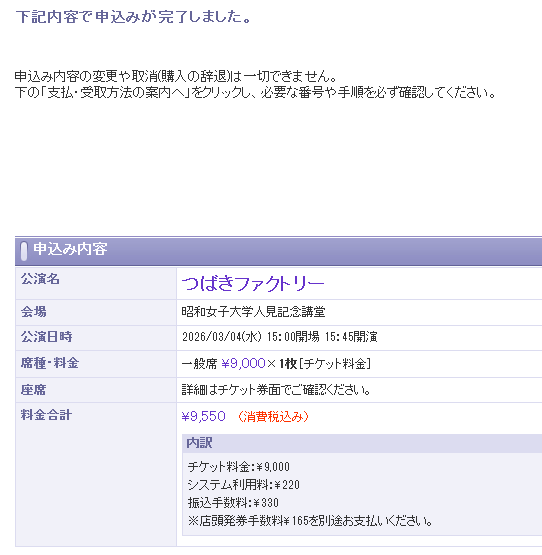
Task: Click the venue 昭和女子大学人見記念講堂
Action: pos(253,312)
